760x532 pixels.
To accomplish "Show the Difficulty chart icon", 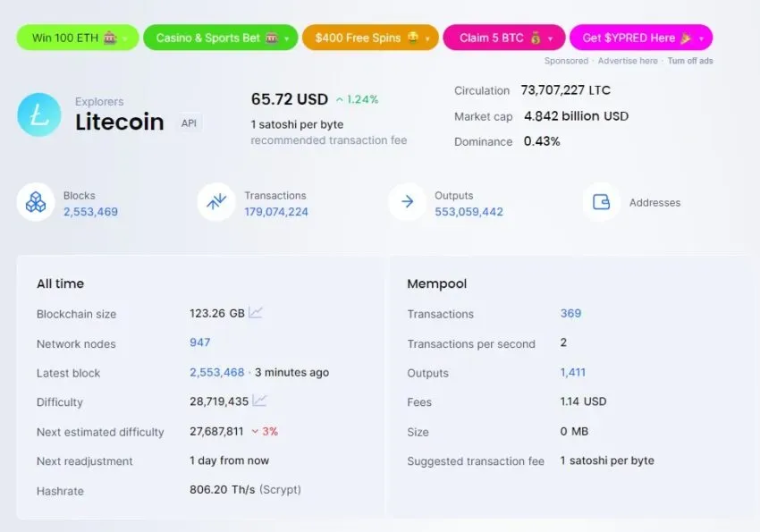I will 259,401.
